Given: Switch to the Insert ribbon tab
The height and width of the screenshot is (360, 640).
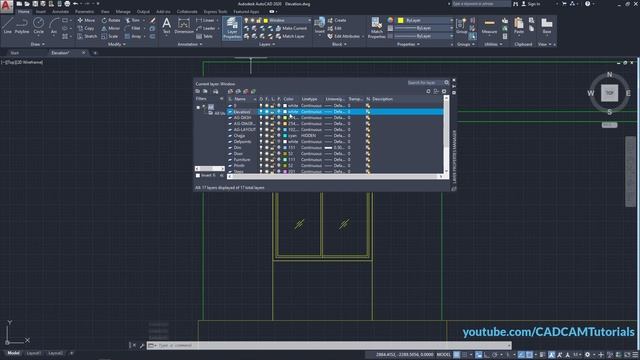Looking at the screenshot, I should pos(41,12).
